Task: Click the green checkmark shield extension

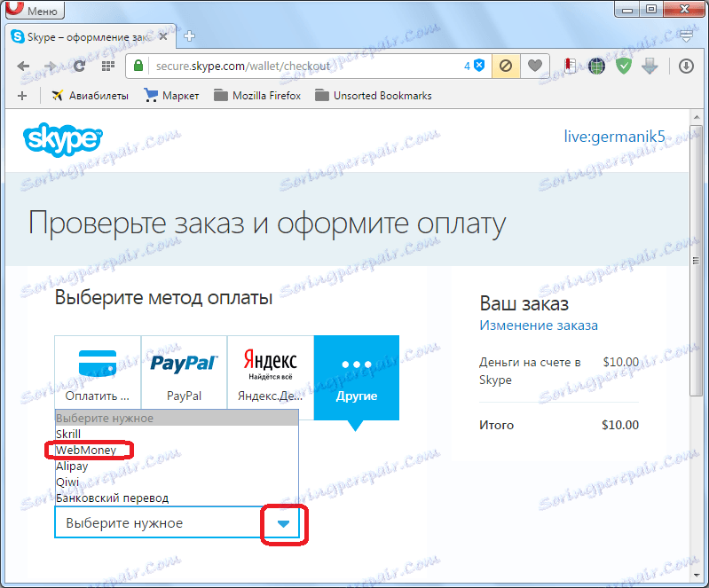Action: tap(624, 67)
